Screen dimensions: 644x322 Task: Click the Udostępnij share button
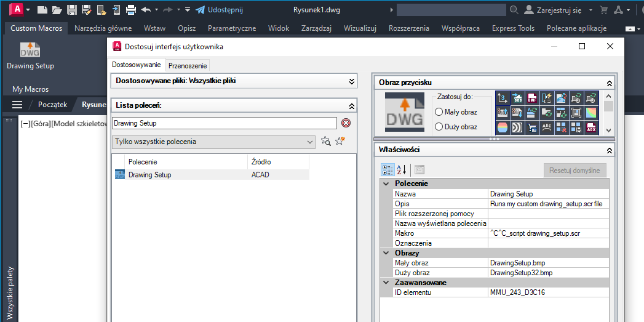click(219, 9)
